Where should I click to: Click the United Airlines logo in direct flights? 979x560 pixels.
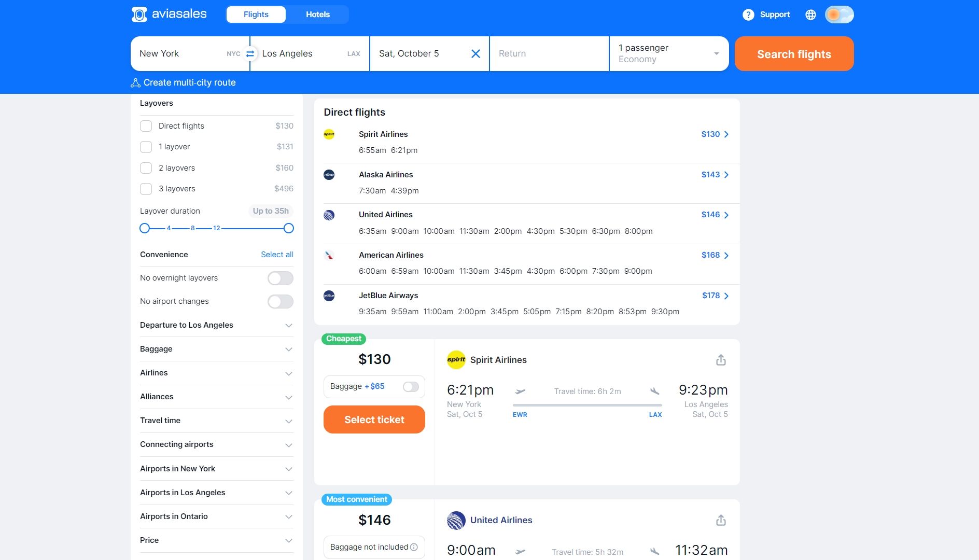tap(329, 215)
